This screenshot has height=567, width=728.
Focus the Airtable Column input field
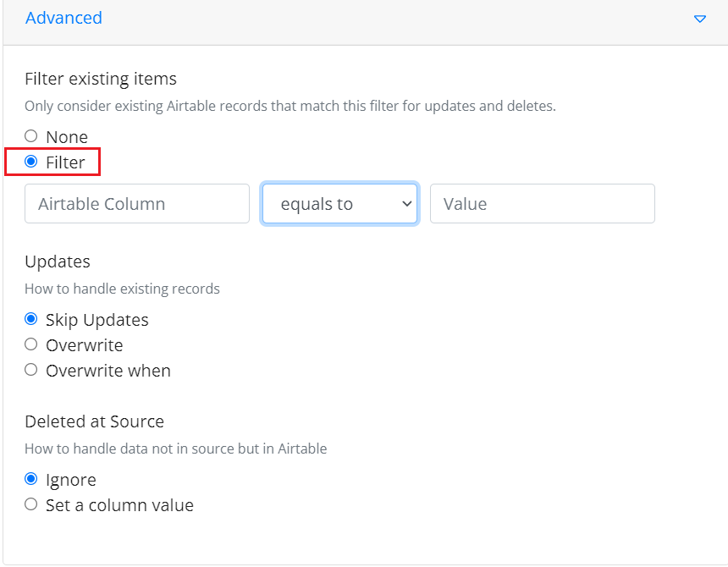pyautogui.click(x=137, y=204)
